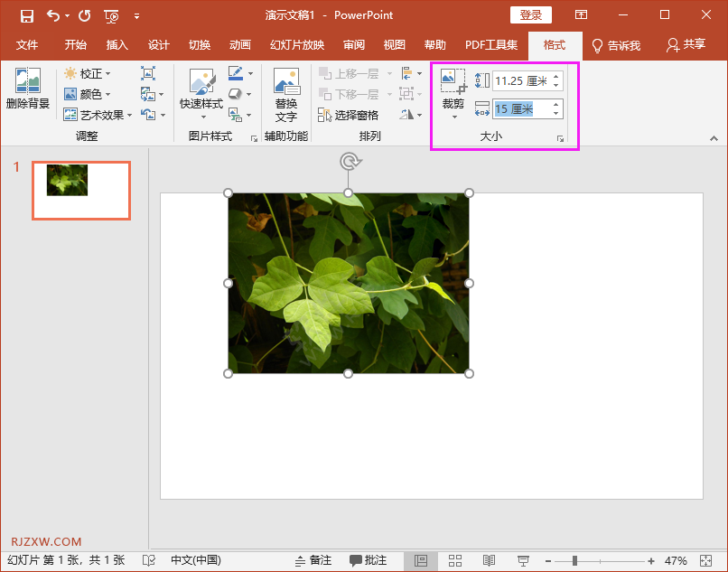Click the Sign in (登录) button
728x572 pixels.
531,15
